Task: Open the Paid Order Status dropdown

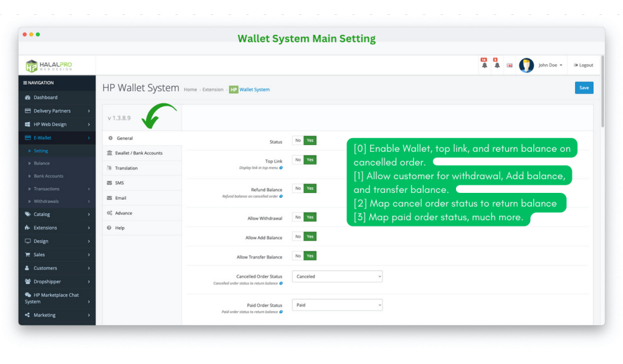Action: pyautogui.click(x=337, y=306)
